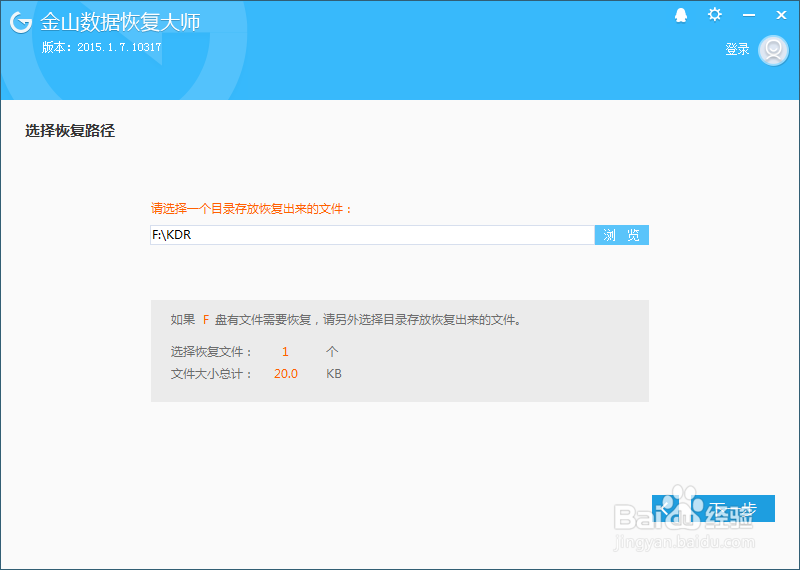The image size is (800, 570).
Task: Click the 浏览 browse button
Action: point(621,235)
